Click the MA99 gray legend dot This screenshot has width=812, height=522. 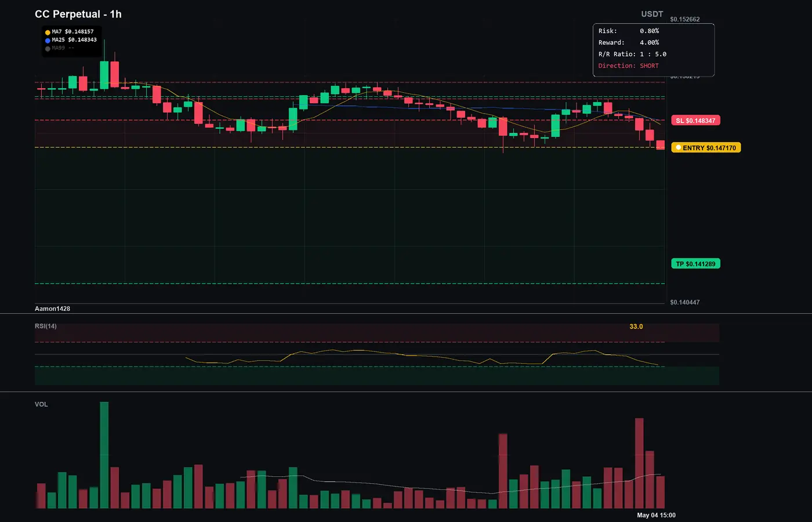pos(48,49)
